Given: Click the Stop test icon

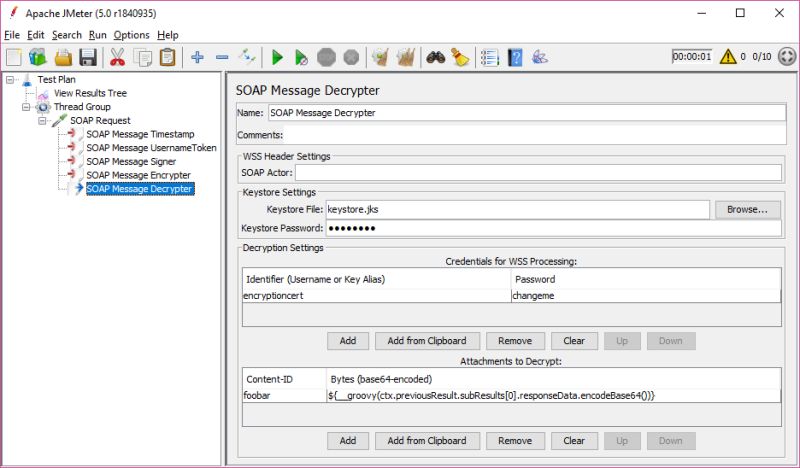Looking at the screenshot, I should 327,57.
